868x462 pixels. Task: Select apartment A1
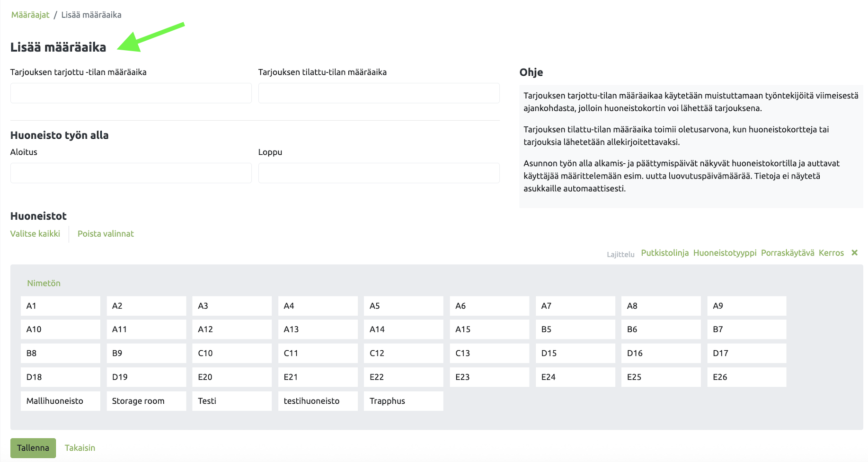[x=60, y=306]
